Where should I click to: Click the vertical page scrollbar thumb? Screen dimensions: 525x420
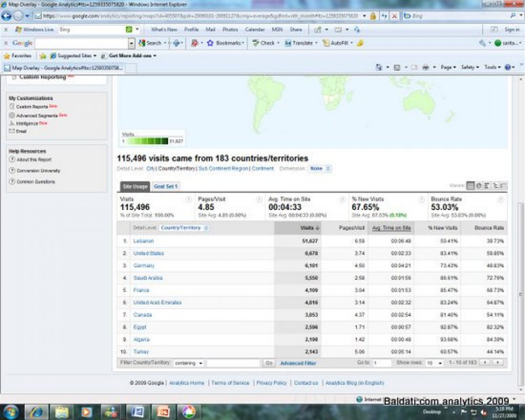(x=520, y=295)
